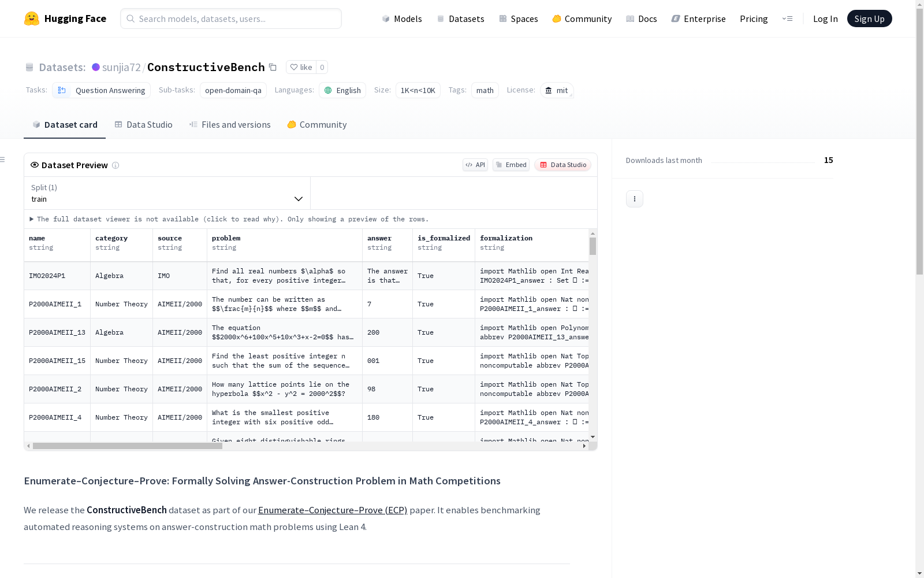Click the Question Answering task tag

[102, 90]
